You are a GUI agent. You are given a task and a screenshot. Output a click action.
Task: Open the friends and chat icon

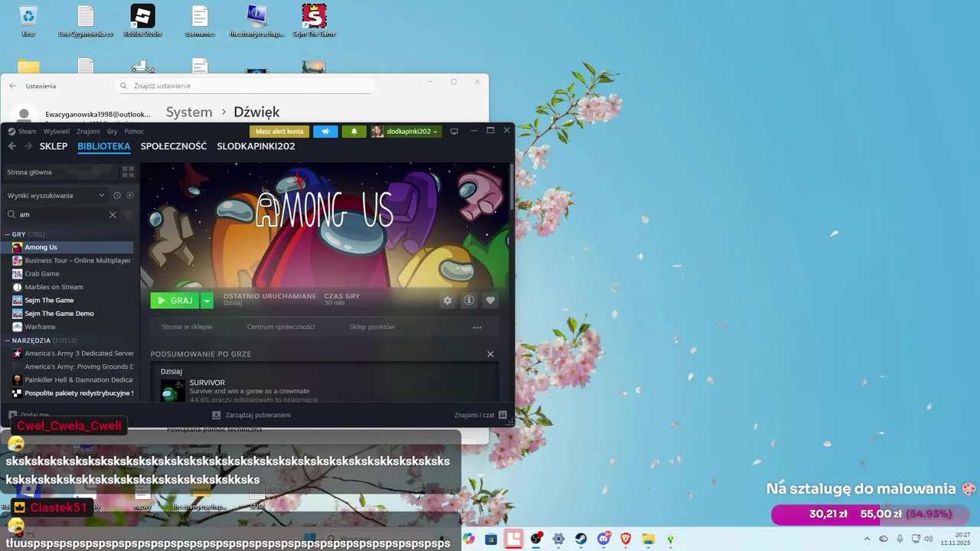click(x=502, y=415)
